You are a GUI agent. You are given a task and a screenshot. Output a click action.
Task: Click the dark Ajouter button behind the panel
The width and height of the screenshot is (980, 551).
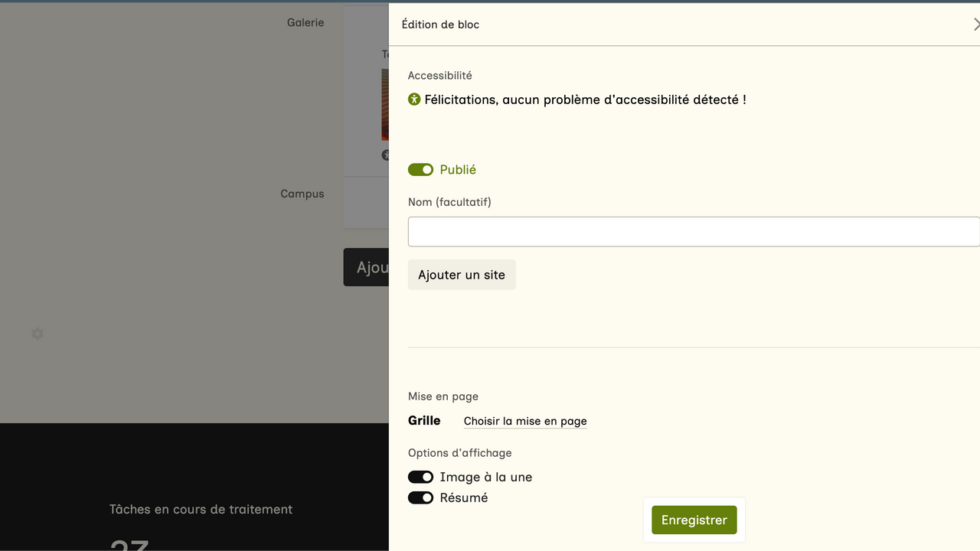tap(367, 267)
